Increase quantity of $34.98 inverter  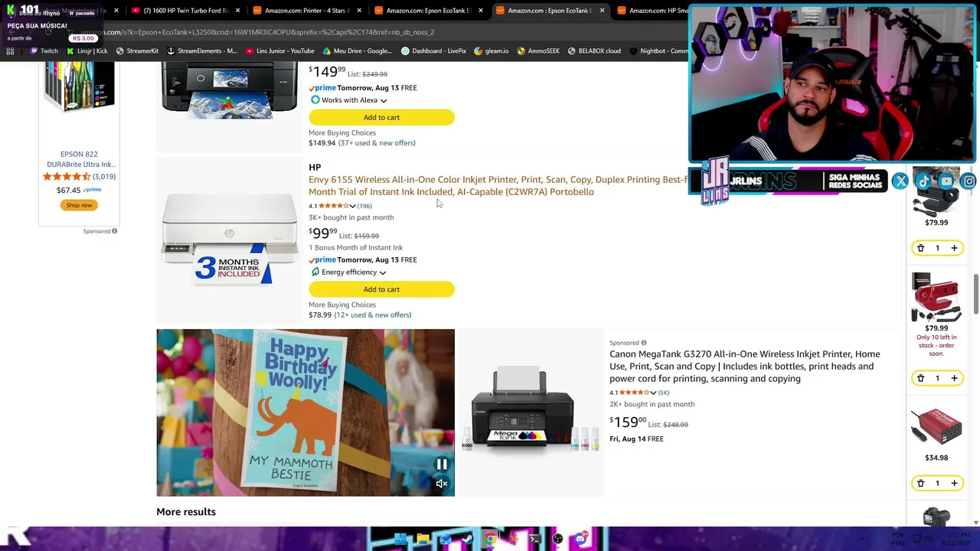coord(954,483)
